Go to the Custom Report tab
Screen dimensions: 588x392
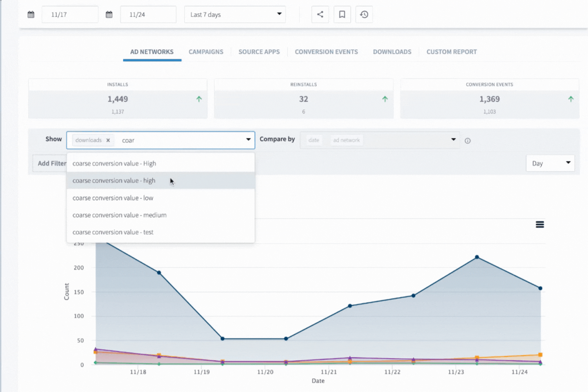pos(451,52)
